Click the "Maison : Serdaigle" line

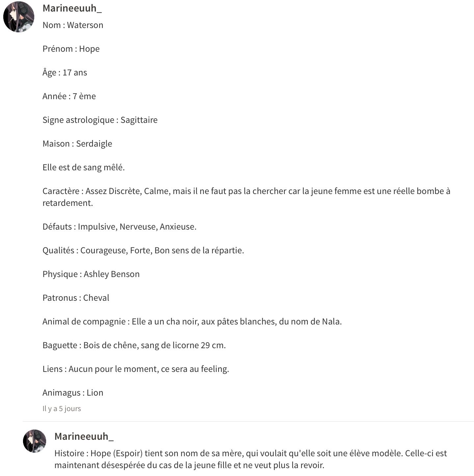(x=77, y=144)
